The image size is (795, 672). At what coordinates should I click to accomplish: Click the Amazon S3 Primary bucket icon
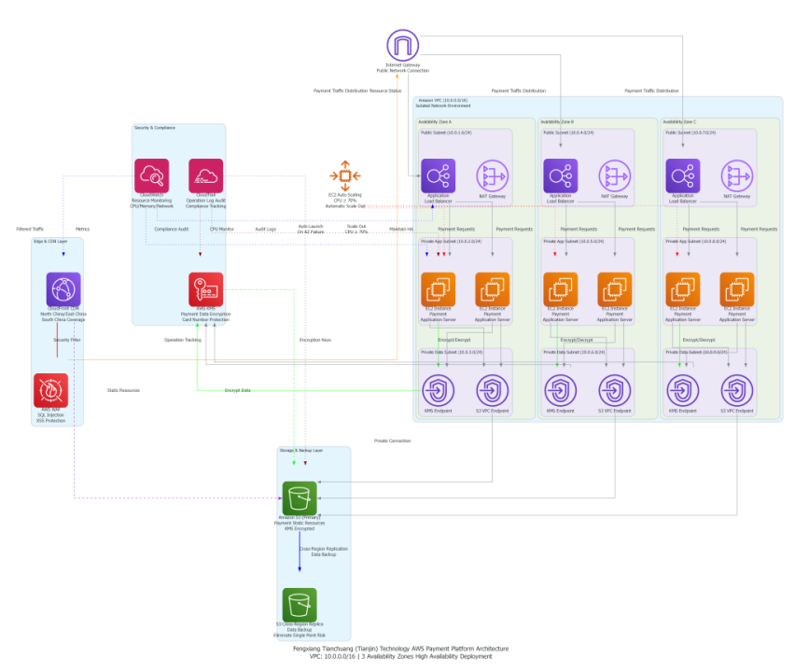pos(300,497)
